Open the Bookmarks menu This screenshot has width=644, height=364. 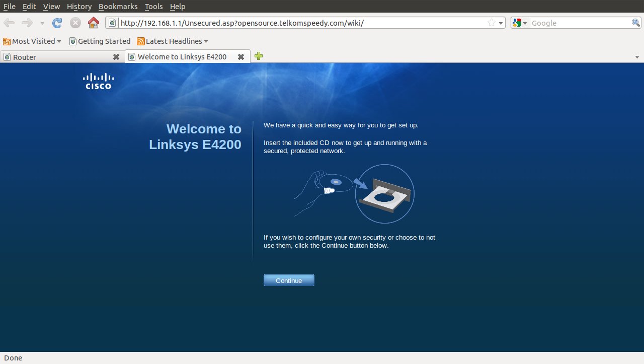point(118,7)
